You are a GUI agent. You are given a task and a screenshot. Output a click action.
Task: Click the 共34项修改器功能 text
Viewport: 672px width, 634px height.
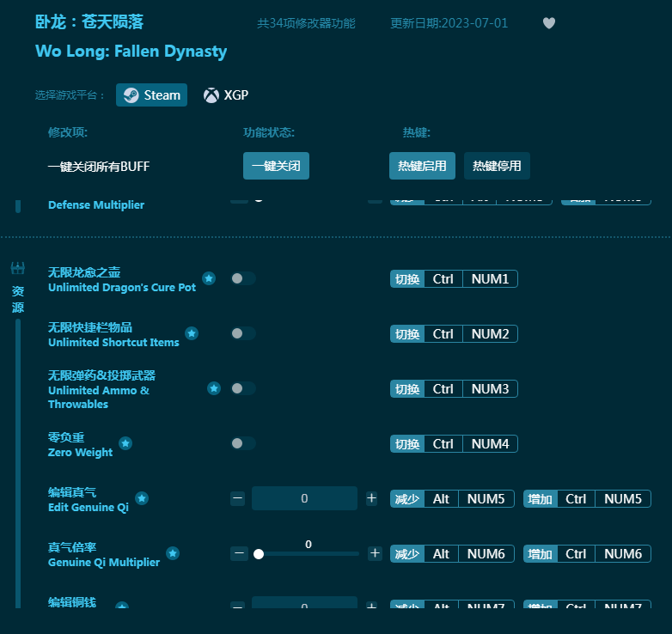coord(306,23)
